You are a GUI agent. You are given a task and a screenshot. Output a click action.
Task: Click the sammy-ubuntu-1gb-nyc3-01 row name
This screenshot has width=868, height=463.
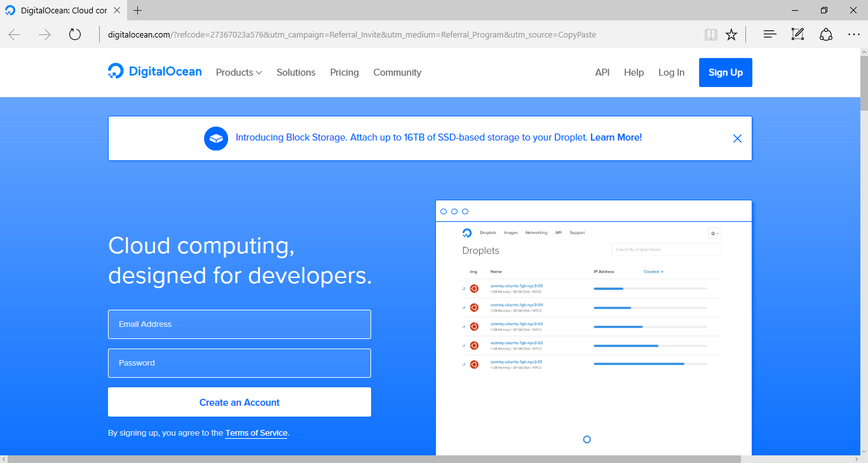click(x=517, y=362)
